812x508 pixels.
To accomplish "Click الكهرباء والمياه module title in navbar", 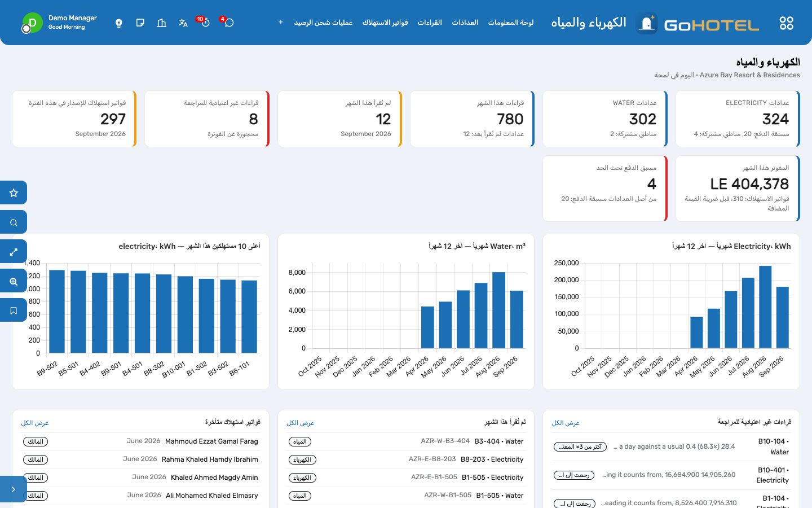I will (589, 23).
